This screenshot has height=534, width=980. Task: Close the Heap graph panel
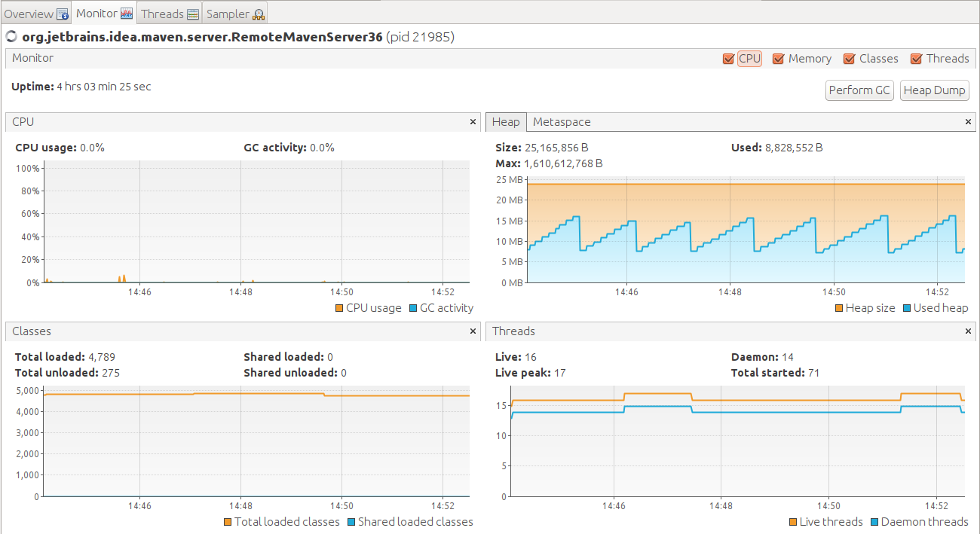pos(969,122)
